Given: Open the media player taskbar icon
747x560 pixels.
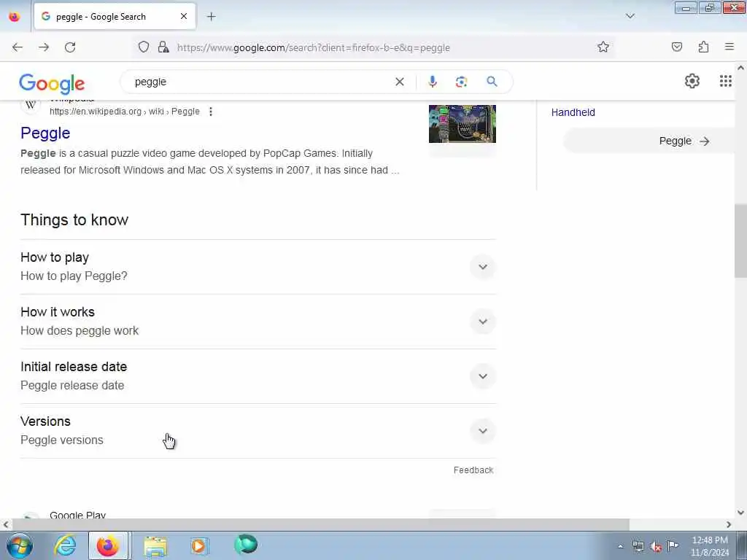Looking at the screenshot, I should [199, 545].
